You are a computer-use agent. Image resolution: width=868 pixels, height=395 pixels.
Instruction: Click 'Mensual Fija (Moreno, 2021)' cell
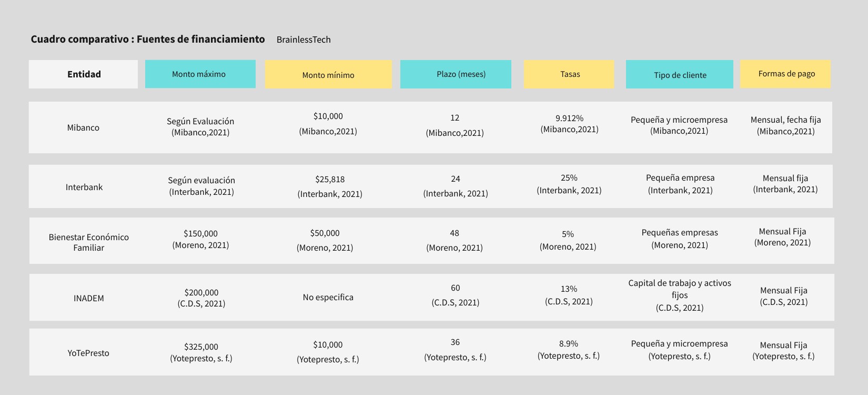click(782, 237)
